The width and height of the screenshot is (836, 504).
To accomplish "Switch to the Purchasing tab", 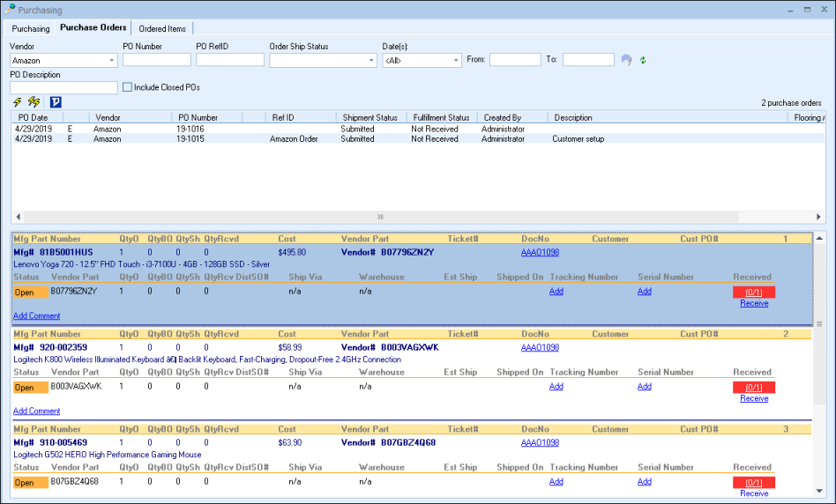I will 31,28.
